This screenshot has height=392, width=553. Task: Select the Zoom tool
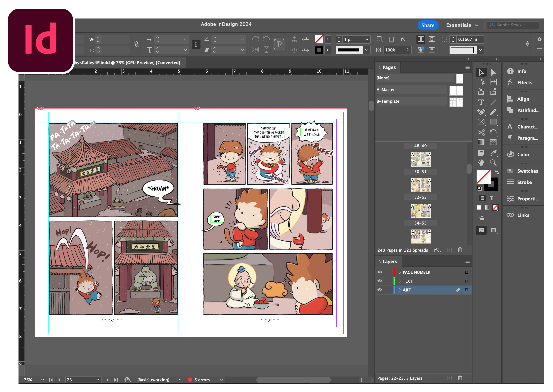[493, 163]
